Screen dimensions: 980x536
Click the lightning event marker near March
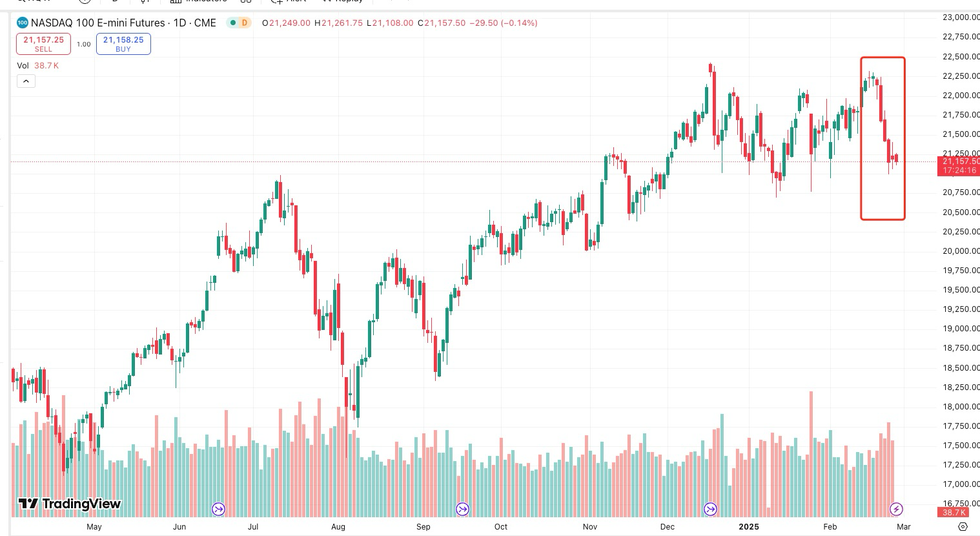click(896, 510)
